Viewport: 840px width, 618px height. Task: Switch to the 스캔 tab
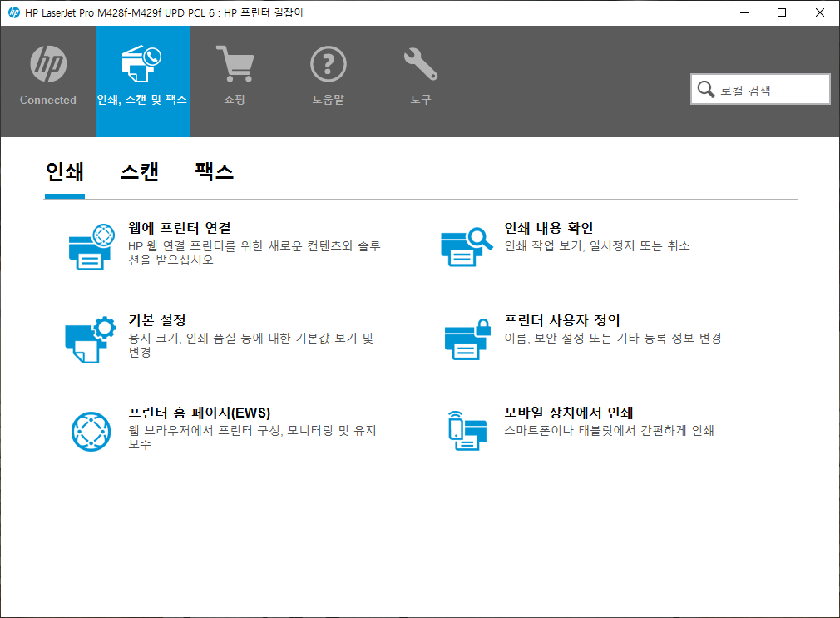[139, 172]
